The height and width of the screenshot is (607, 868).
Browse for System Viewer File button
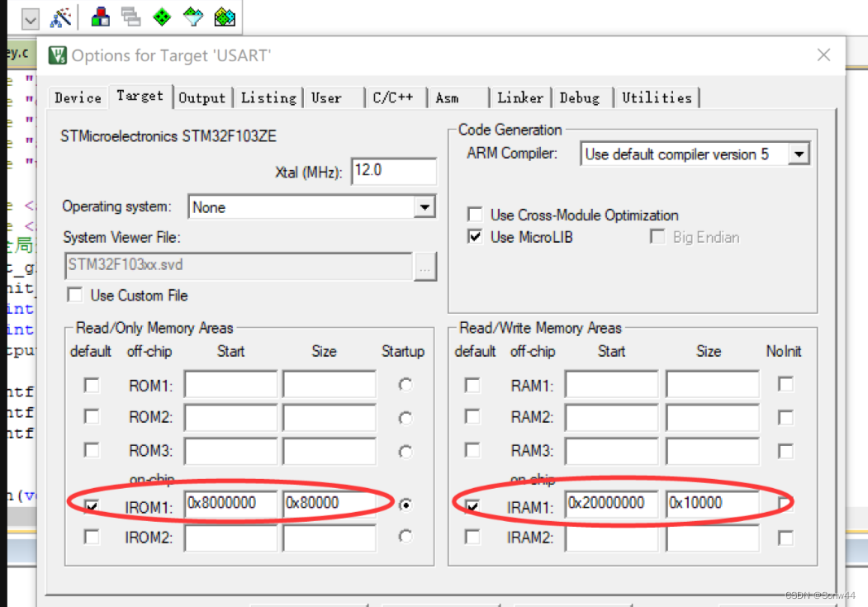(425, 267)
